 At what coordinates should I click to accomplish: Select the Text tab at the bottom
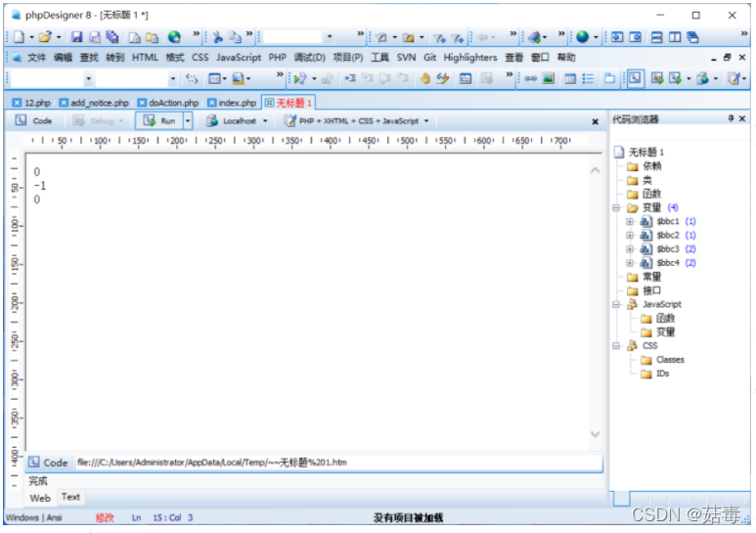click(x=70, y=497)
